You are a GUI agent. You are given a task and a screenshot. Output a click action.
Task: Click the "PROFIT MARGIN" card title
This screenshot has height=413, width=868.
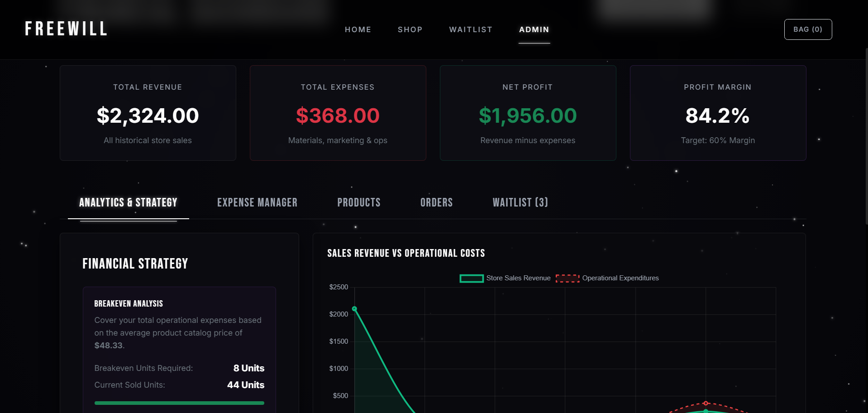pos(718,87)
